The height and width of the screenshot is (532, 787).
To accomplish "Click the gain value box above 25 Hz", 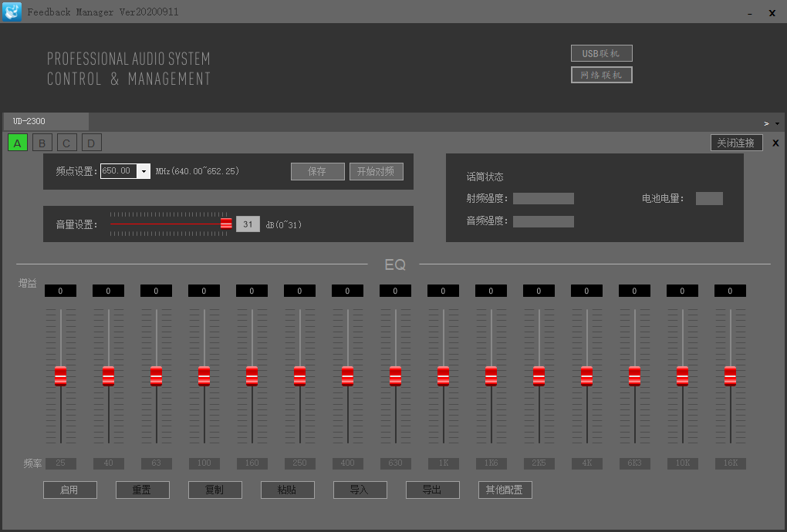I will click(x=60, y=291).
